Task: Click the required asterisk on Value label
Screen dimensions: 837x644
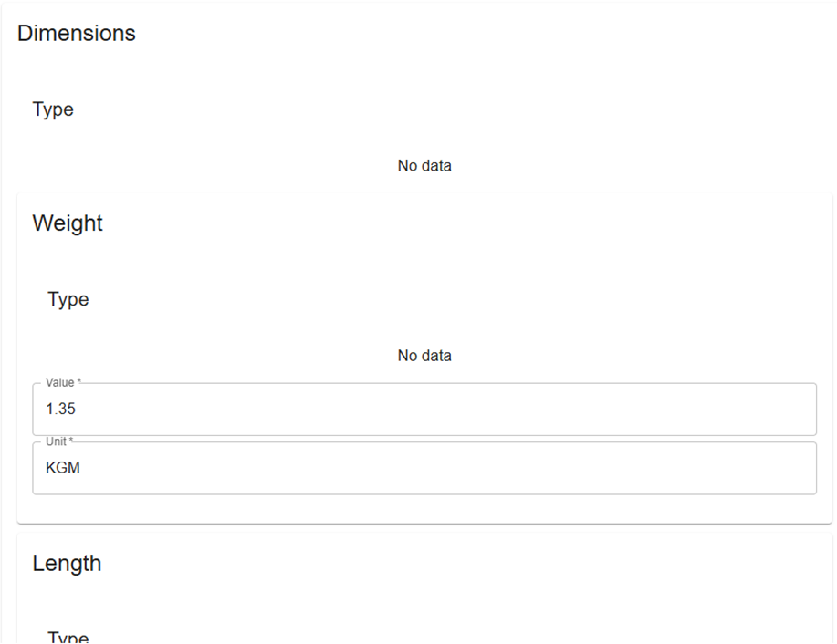Action: coord(79,383)
